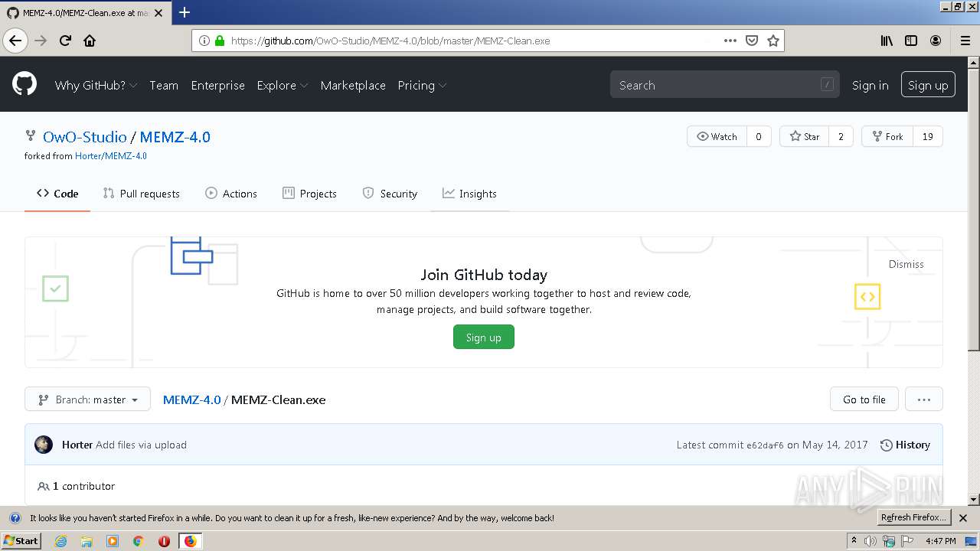Open the Enterprise page
This screenshot has width=980, height=551.
pos(218,85)
